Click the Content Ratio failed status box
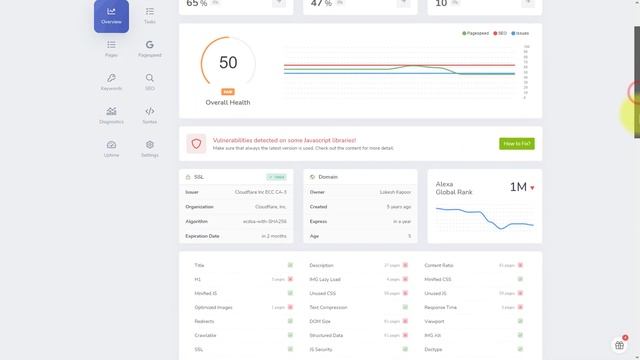Image resolution: width=640 pixels, height=360 pixels. [520, 265]
